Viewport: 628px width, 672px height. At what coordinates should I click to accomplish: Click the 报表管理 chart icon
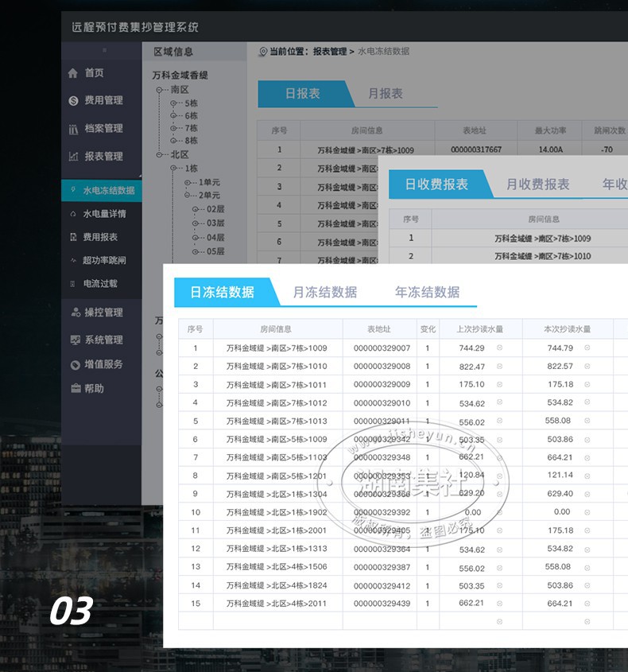(73, 157)
